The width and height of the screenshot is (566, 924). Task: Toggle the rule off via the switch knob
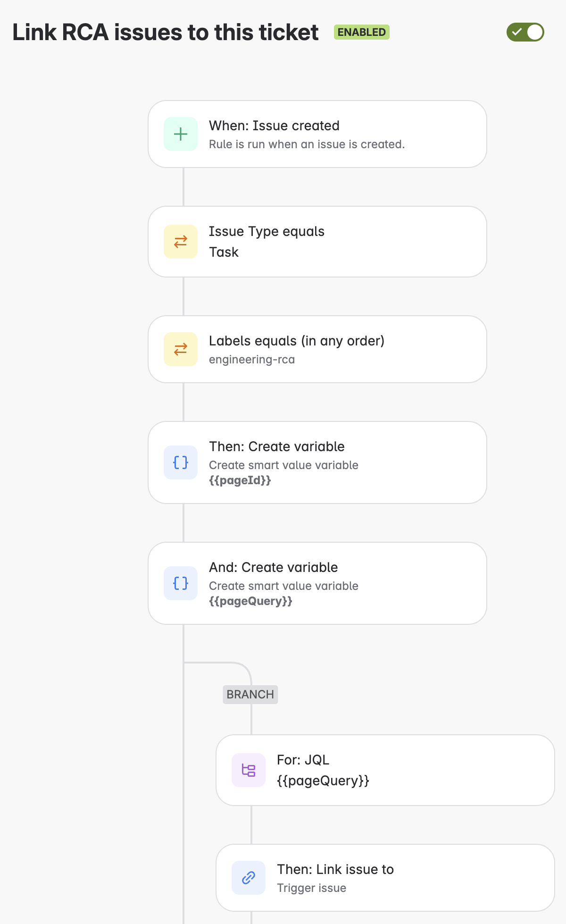point(533,32)
